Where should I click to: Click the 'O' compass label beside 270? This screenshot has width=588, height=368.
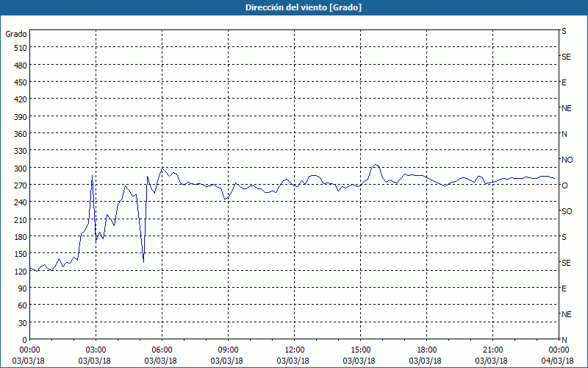[564, 185]
